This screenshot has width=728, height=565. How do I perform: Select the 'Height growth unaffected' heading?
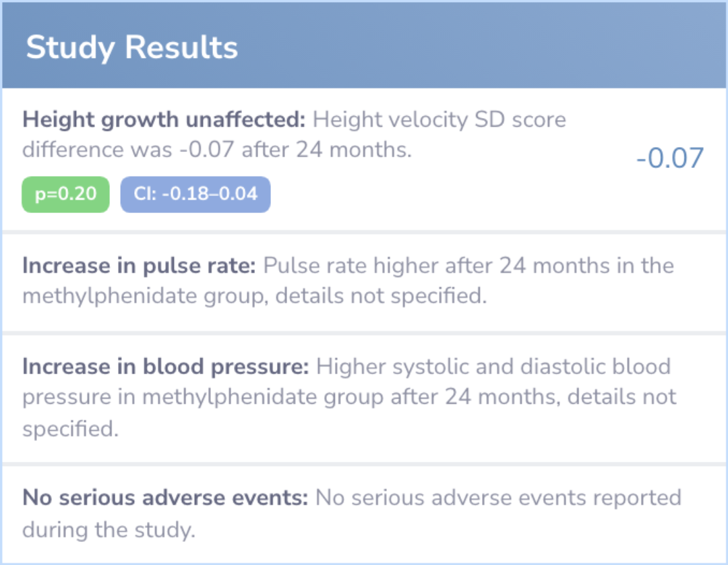164,120
